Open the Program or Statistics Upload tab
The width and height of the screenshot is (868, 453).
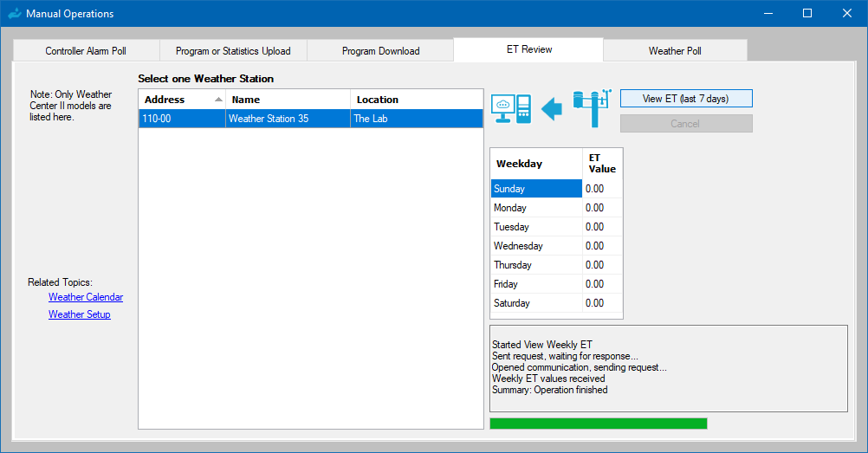[233, 51]
